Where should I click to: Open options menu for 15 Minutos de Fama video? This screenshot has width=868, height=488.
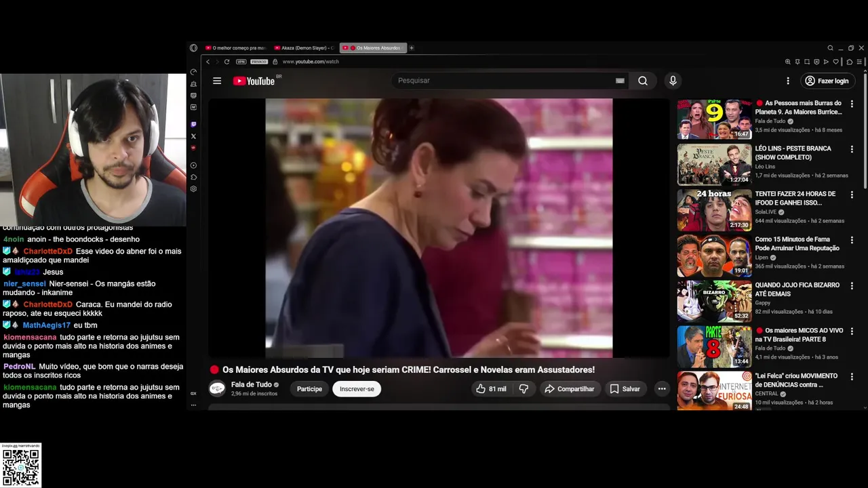[852, 240]
